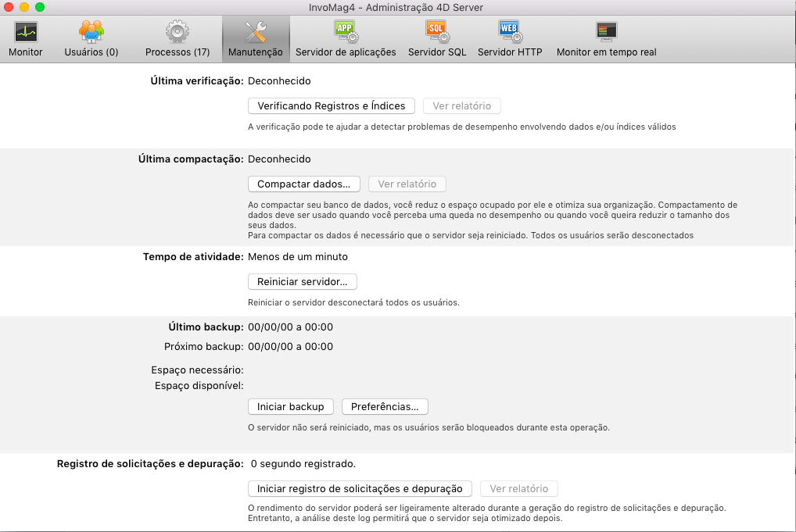Click Ver relatório next to verification button
The height and width of the screenshot is (532, 796).
tap(461, 106)
